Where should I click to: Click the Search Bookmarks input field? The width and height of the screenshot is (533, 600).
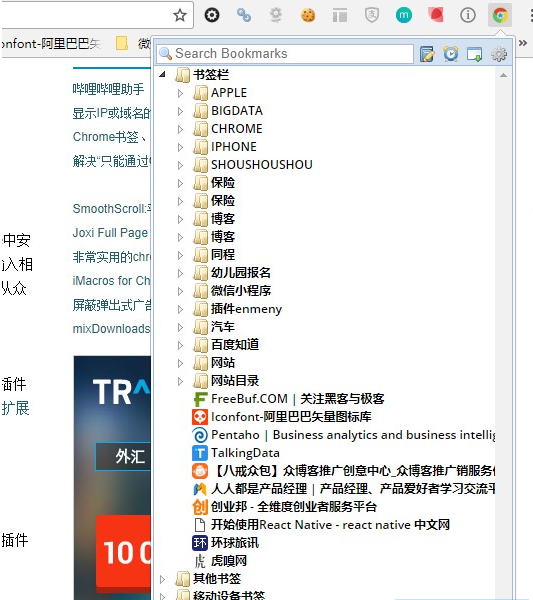285,54
